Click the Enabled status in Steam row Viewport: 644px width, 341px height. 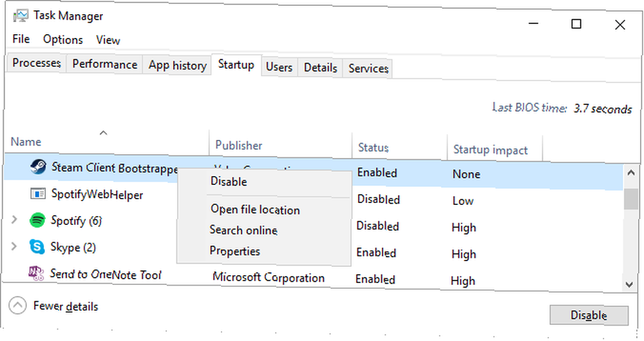[x=377, y=173]
